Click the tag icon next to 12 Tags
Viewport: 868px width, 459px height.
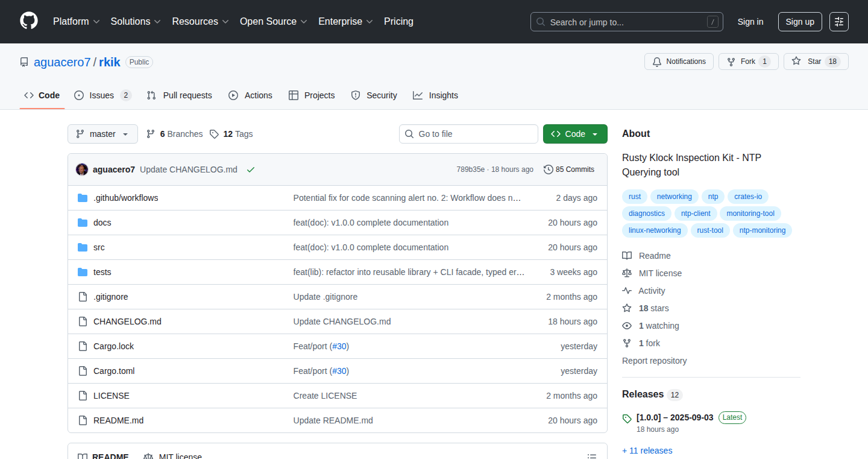pyautogui.click(x=214, y=134)
